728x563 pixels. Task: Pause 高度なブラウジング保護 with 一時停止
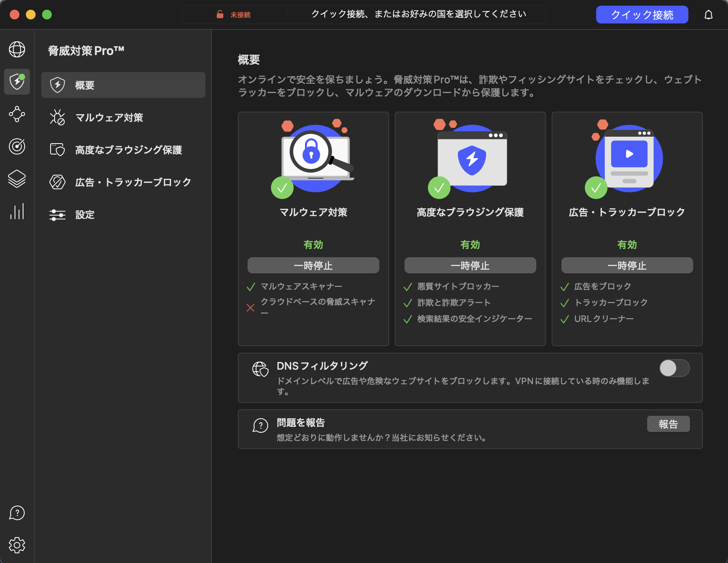pyautogui.click(x=470, y=265)
